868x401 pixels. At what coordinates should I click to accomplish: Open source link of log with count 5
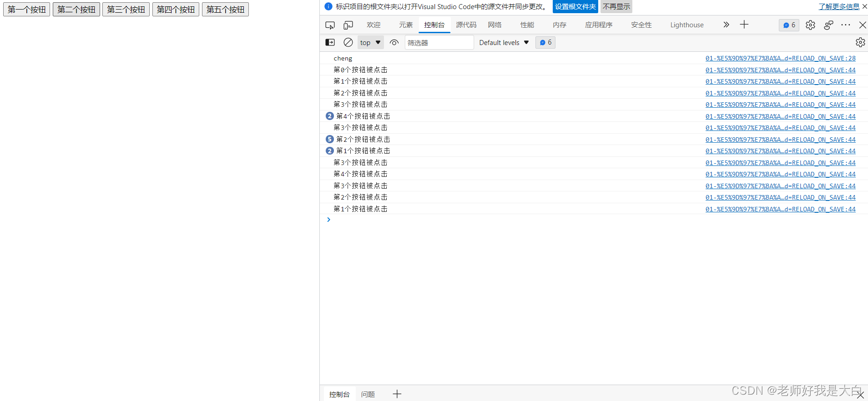(x=780, y=140)
